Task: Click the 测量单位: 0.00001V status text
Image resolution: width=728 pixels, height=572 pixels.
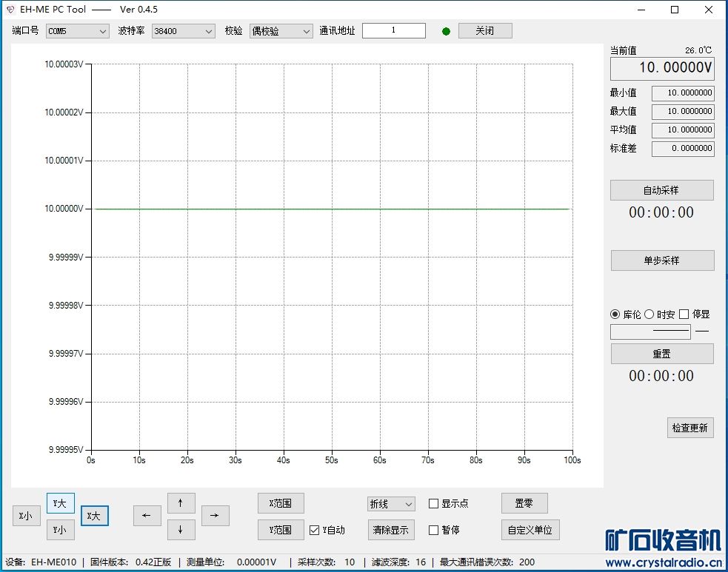Action: pos(232,562)
